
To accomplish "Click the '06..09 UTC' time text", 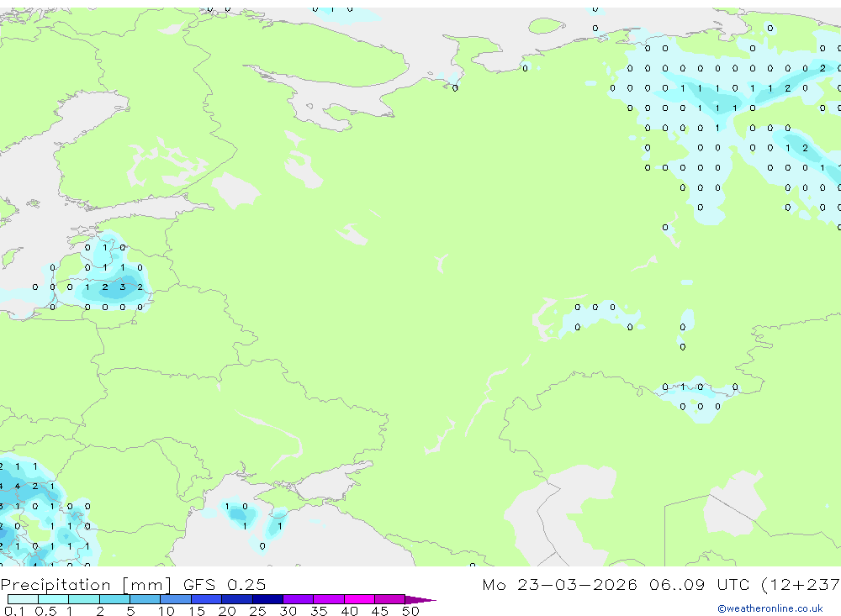I will pyautogui.click(x=699, y=584).
